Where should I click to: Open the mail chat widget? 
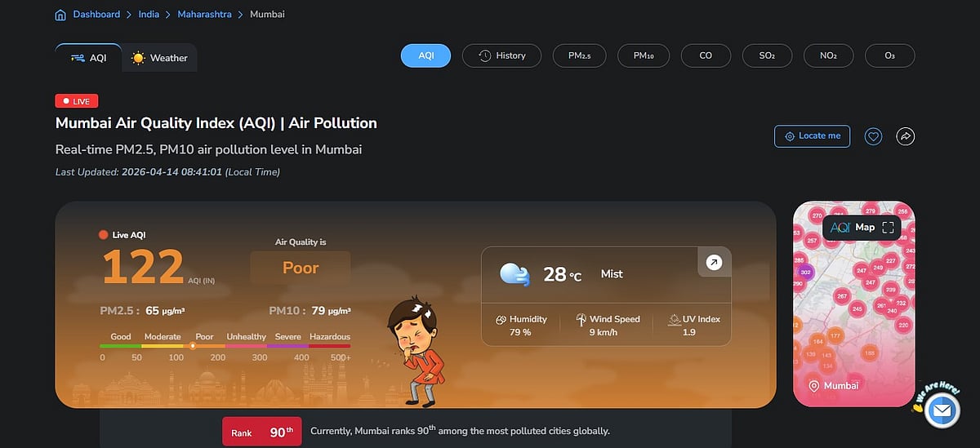point(942,410)
